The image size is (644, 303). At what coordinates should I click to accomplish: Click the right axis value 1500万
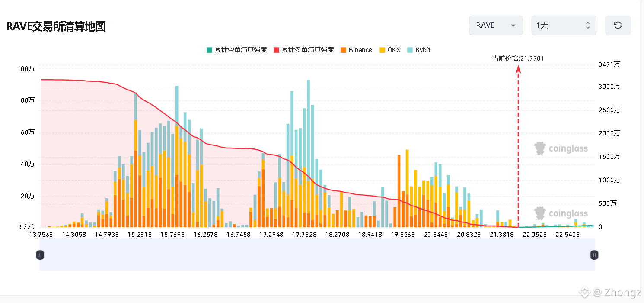click(x=609, y=156)
